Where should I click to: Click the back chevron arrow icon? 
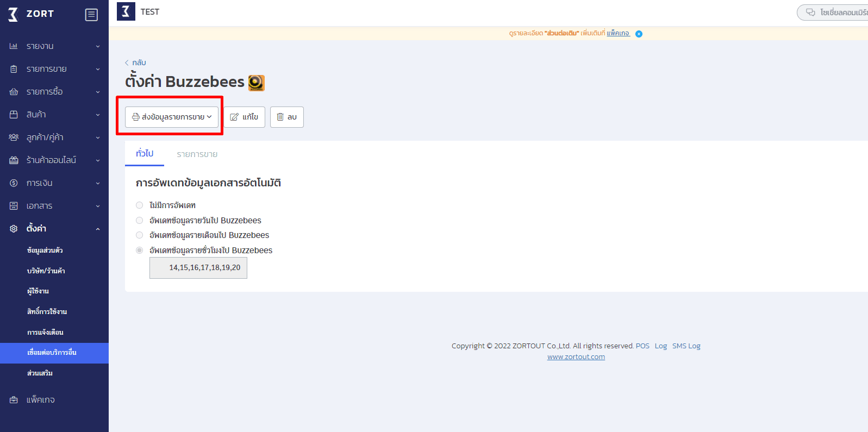click(127, 62)
